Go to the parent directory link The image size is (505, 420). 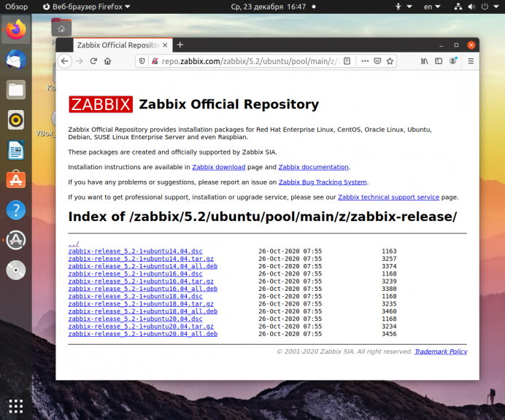[74, 244]
